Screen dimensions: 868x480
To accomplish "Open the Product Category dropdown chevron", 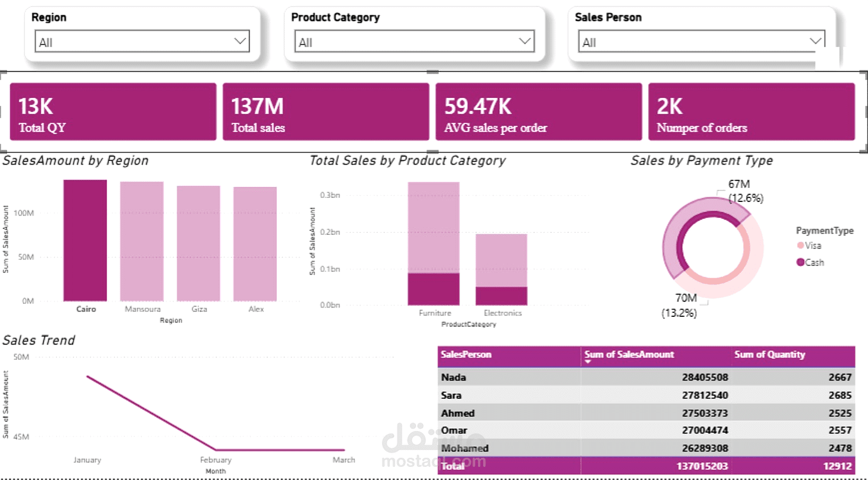I will pos(525,41).
